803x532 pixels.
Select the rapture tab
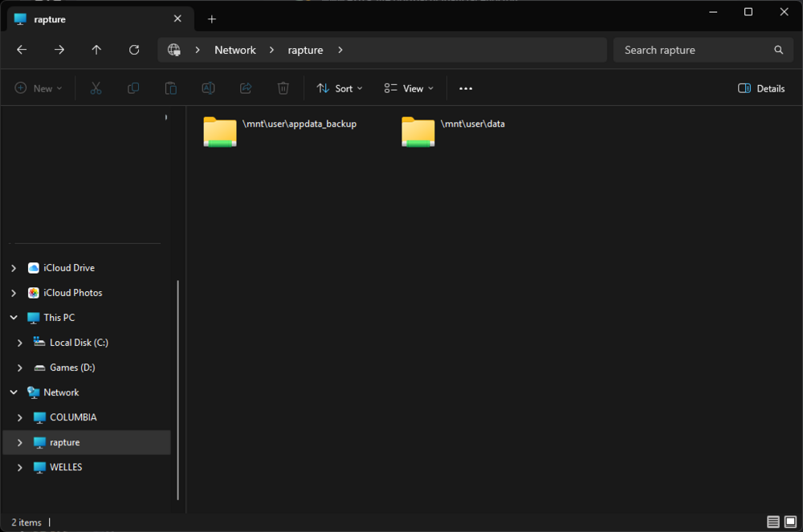(x=100, y=19)
